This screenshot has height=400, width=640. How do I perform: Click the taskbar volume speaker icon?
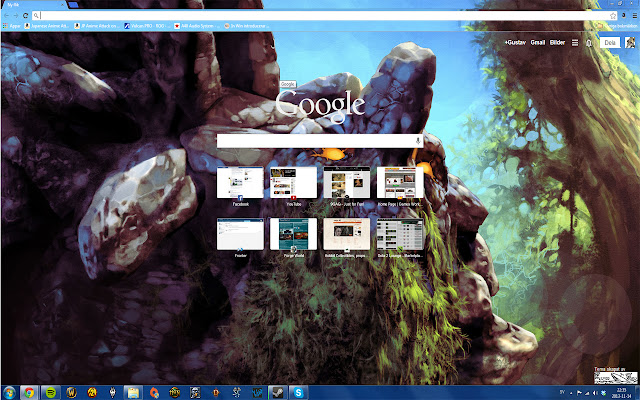(595, 393)
